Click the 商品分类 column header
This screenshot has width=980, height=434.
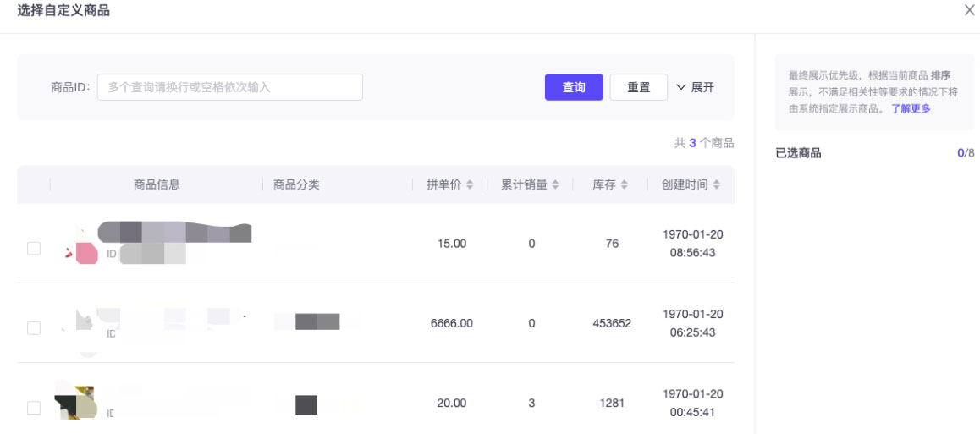296,184
